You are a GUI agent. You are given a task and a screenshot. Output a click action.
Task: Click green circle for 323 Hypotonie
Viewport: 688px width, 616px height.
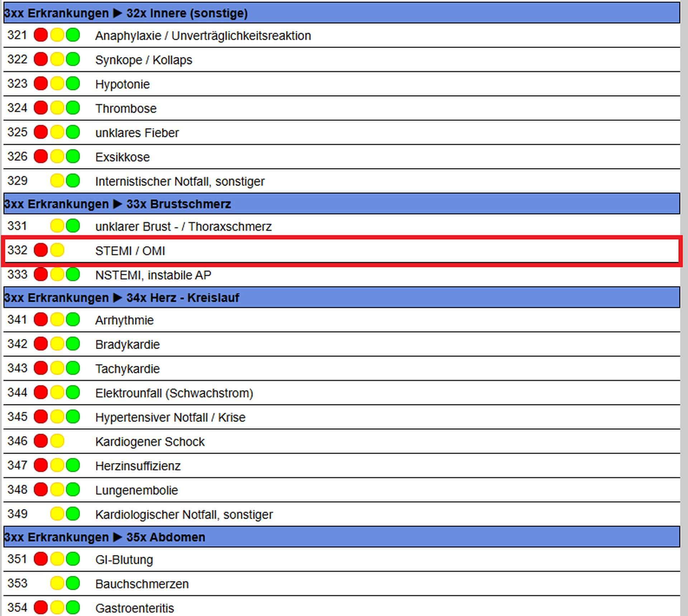[x=73, y=83]
